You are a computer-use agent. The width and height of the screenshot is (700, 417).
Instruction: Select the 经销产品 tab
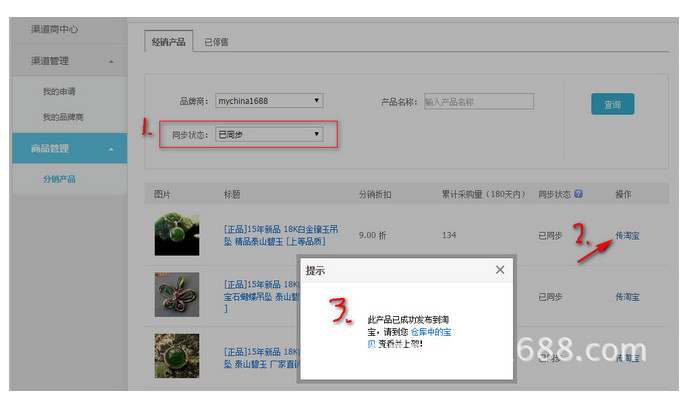pos(169,42)
